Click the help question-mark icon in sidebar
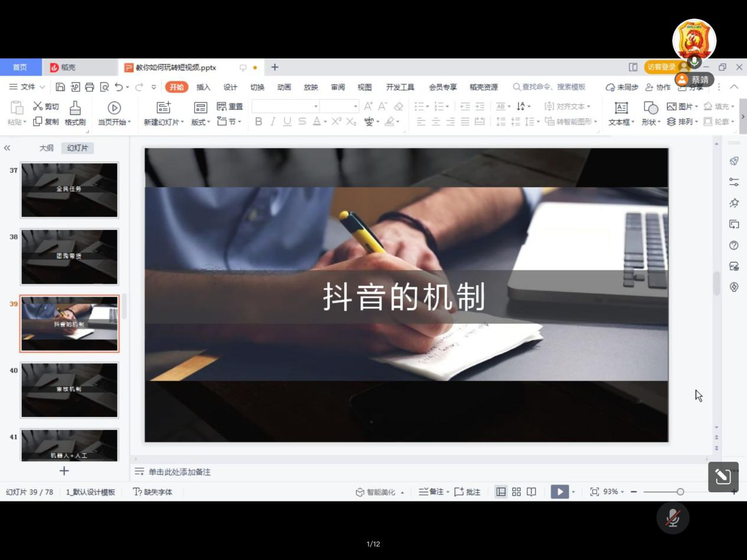Image resolution: width=747 pixels, height=560 pixels. pos(734,245)
